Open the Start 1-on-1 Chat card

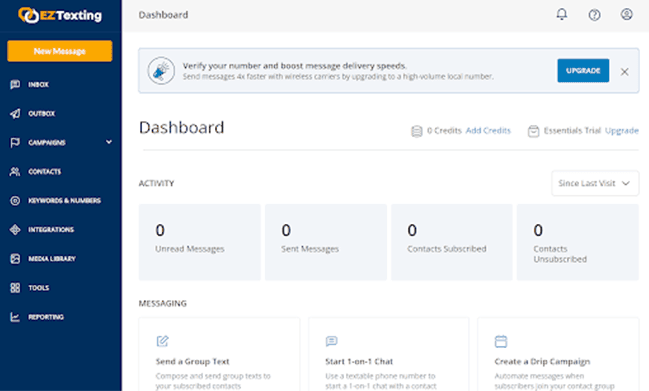(x=388, y=354)
